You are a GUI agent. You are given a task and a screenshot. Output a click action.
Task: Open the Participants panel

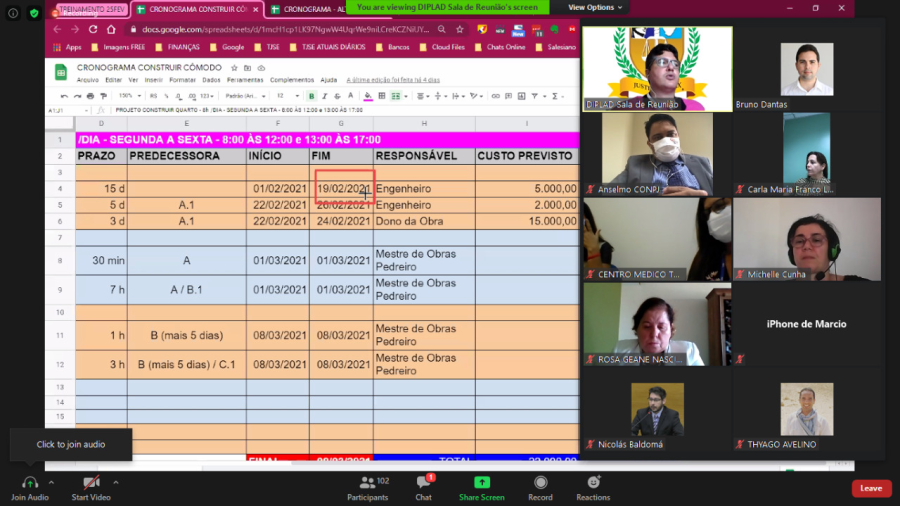pyautogui.click(x=367, y=483)
